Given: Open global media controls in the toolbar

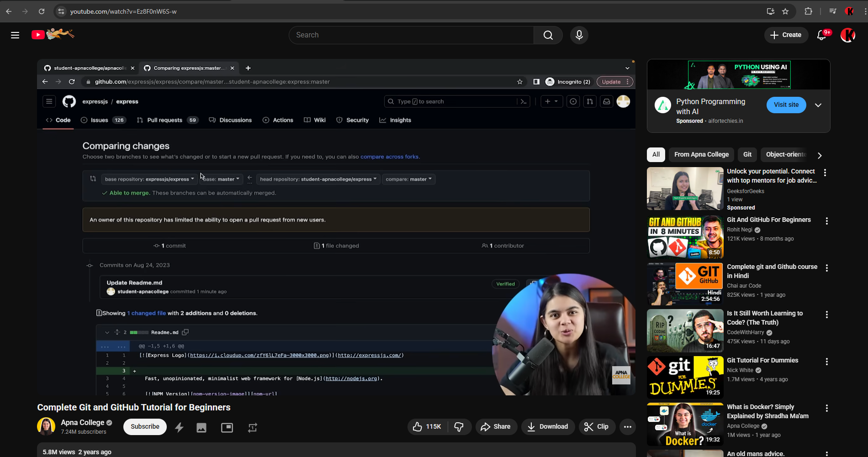Looking at the screenshot, I should [832, 11].
